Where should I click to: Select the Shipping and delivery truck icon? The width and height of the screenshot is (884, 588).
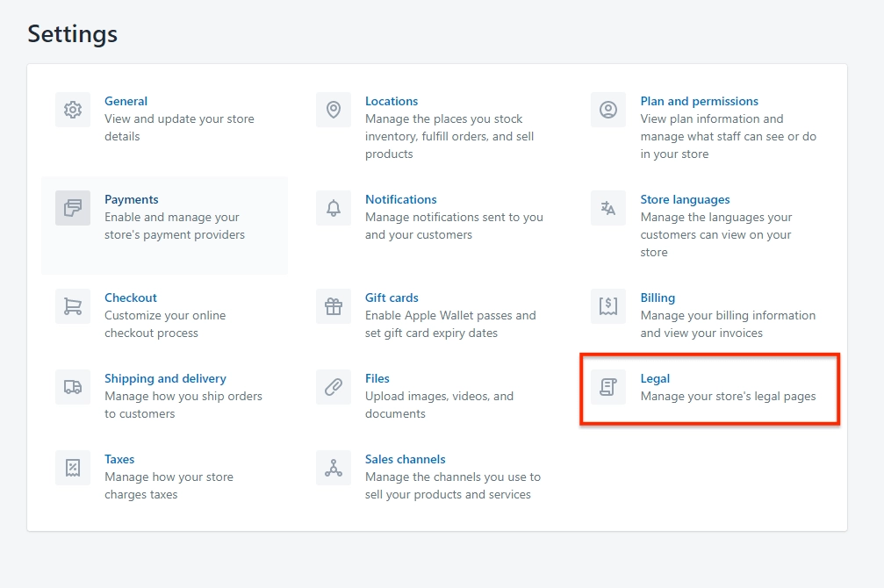pos(73,387)
